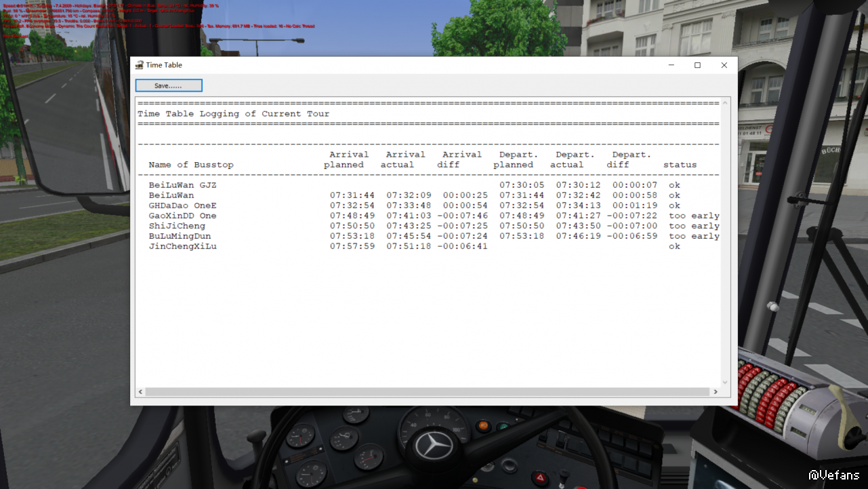
Task: Click the 'Name of Busstop' column header
Action: pos(191,165)
